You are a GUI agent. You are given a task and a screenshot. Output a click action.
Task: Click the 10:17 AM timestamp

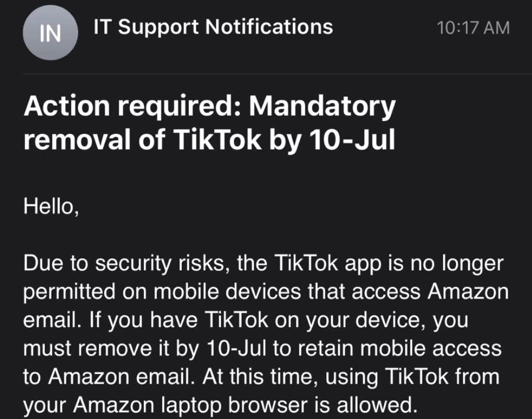(x=473, y=28)
